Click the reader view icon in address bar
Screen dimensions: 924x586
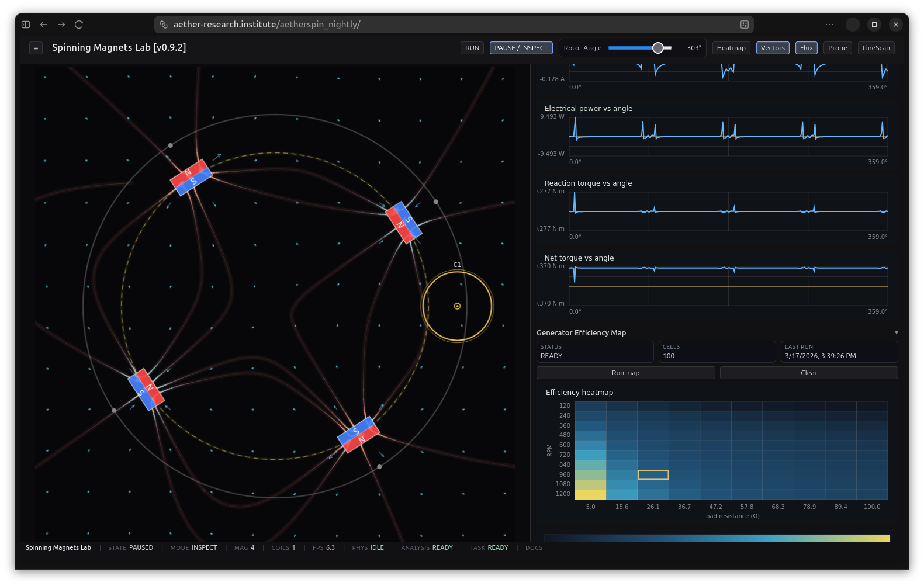click(744, 25)
